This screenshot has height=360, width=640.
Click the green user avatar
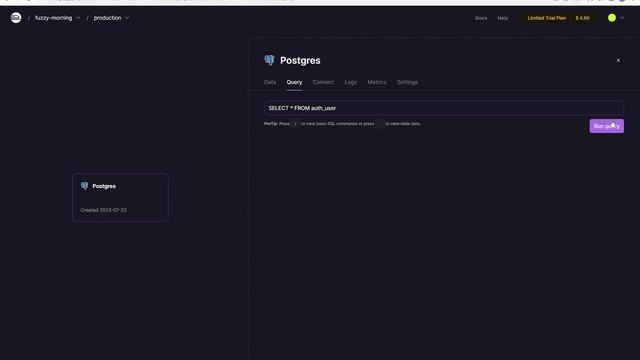tap(611, 18)
